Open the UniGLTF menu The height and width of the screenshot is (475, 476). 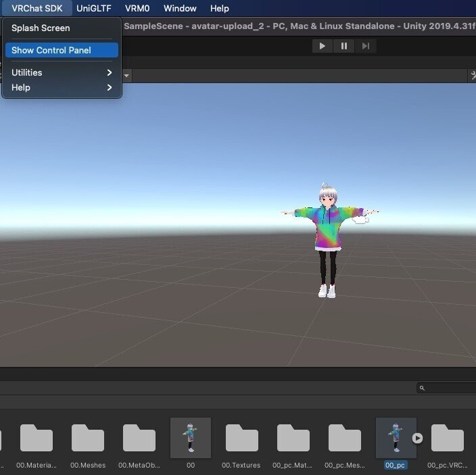[94, 8]
